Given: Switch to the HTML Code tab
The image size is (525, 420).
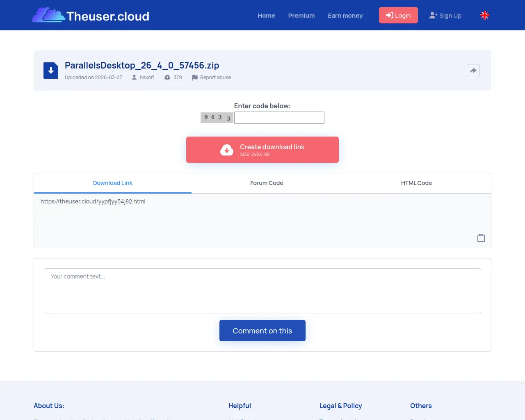Looking at the screenshot, I should coord(416,183).
